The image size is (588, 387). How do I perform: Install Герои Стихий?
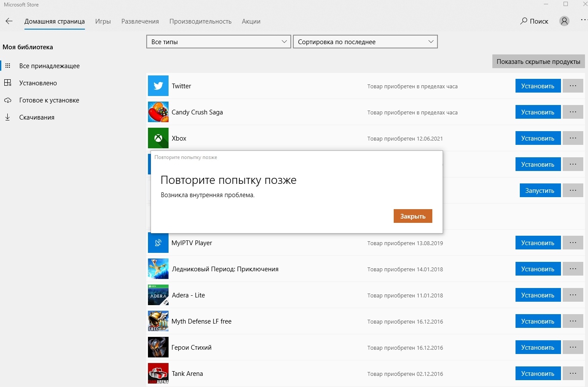click(538, 347)
